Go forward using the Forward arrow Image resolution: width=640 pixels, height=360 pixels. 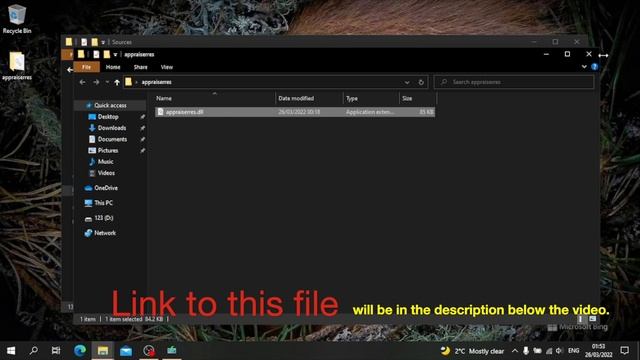click(96, 82)
